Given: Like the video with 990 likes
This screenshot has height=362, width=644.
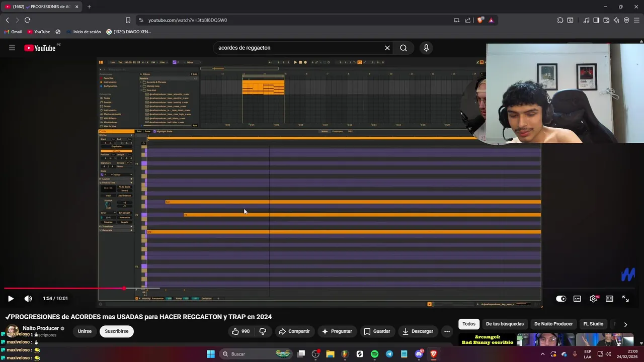Looking at the screenshot, I should coord(240,331).
